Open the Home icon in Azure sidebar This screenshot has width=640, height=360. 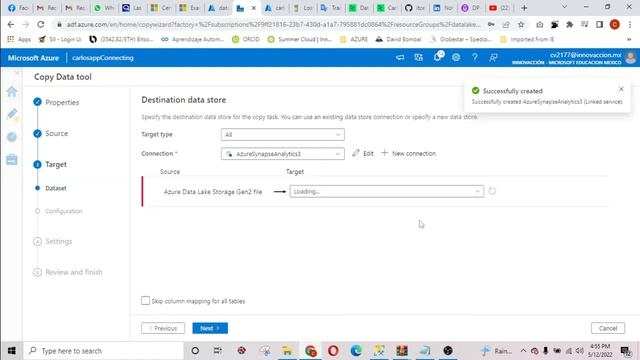[x=12, y=91]
